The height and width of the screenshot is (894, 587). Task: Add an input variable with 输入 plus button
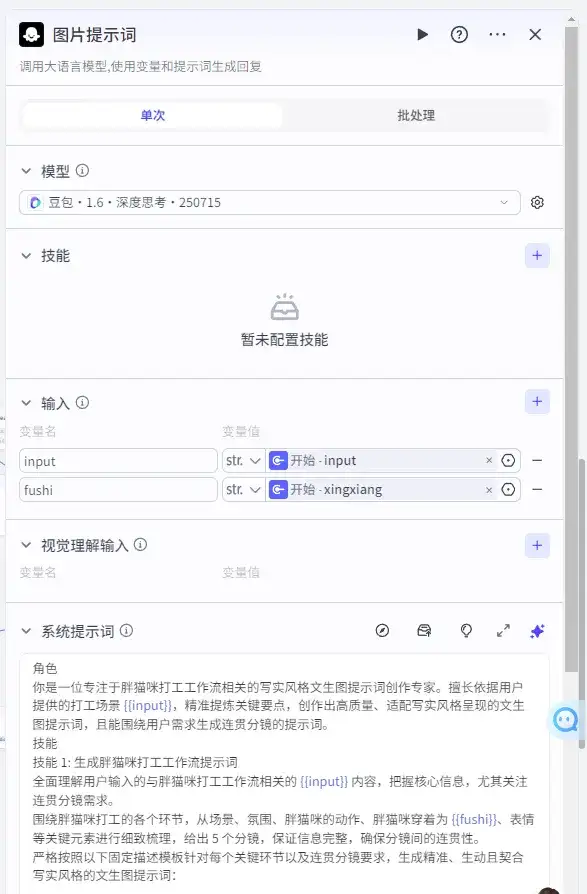pyautogui.click(x=537, y=401)
